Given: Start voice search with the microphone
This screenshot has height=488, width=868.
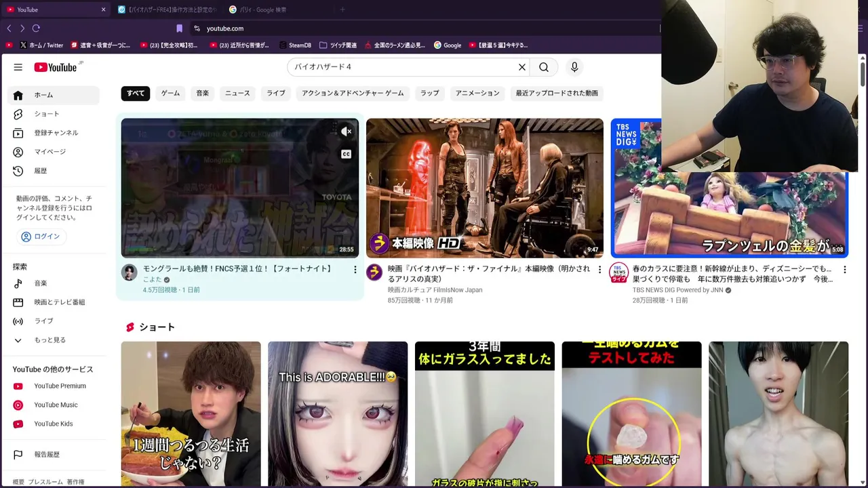Looking at the screenshot, I should [574, 67].
